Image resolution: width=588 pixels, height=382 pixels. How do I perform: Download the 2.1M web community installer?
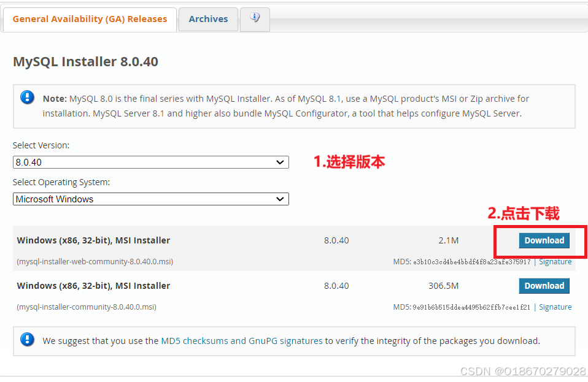coord(544,240)
